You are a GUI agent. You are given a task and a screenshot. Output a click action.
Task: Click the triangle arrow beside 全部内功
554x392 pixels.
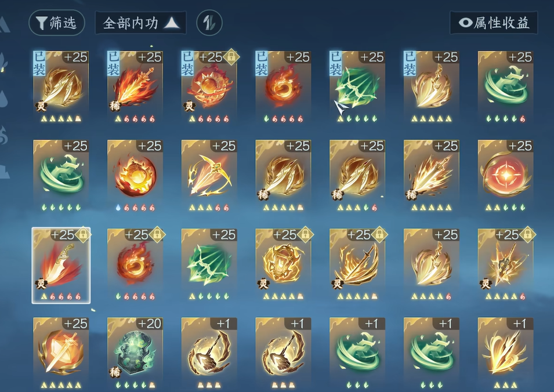coord(172,23)
